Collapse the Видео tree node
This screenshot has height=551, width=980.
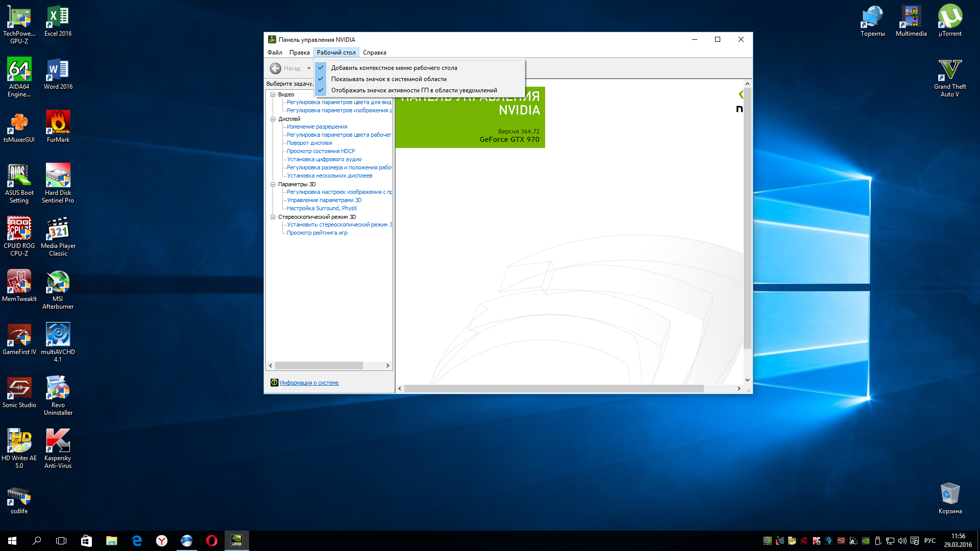[273, 94]
